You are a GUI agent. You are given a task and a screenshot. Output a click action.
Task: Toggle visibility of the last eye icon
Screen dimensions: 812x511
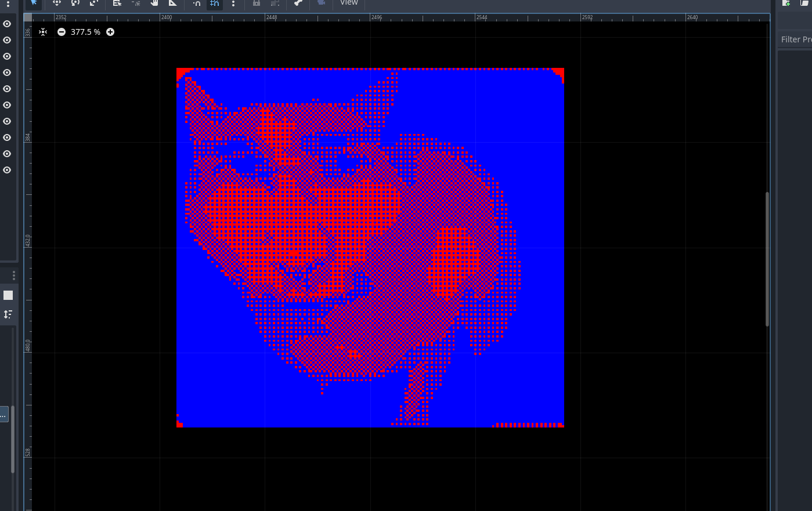click(x=7, y=170)
